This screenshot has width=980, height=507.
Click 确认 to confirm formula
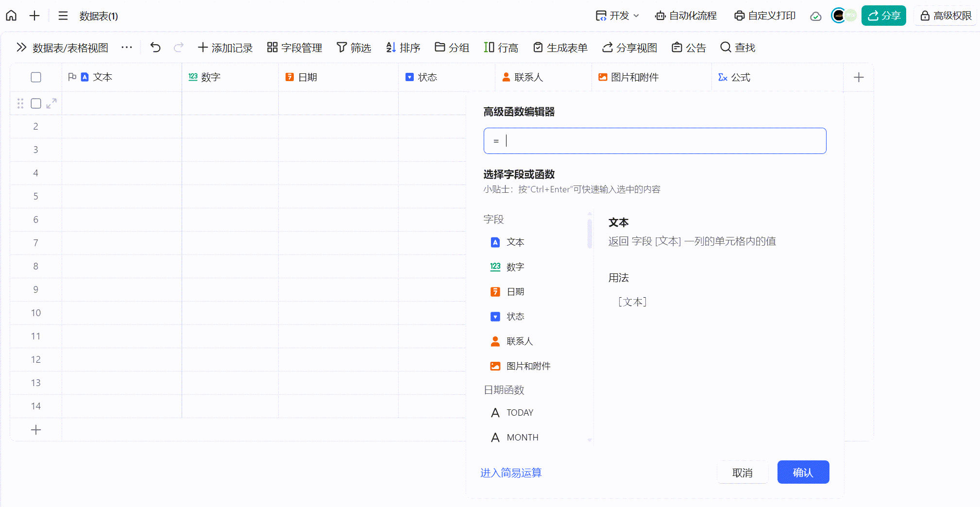tap(803, 472)
